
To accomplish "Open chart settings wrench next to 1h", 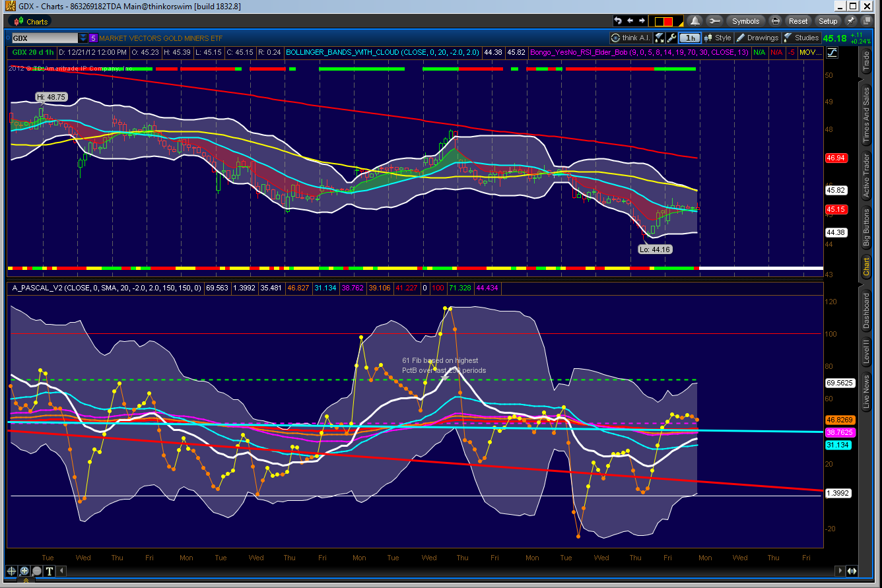I will (671, 38).
